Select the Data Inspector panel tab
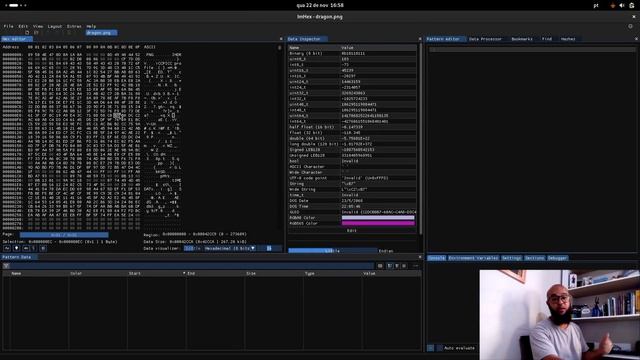 pyautogui.click(x=307, y=39)
